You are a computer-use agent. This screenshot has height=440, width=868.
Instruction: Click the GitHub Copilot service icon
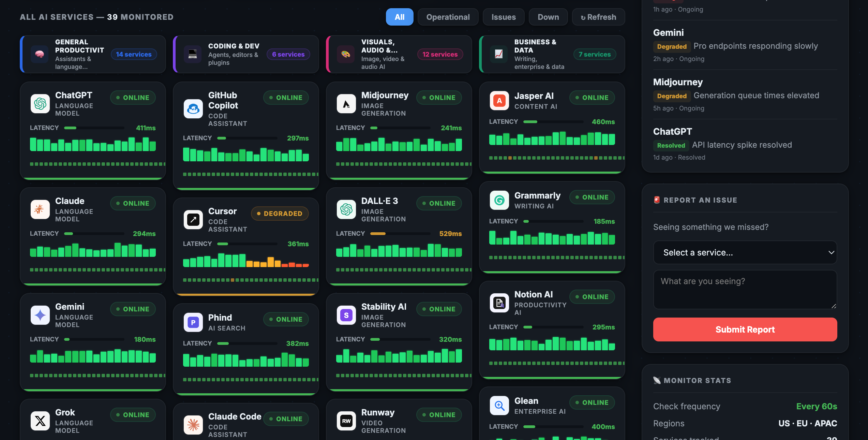pyautogui.click(x=193, y=109)
